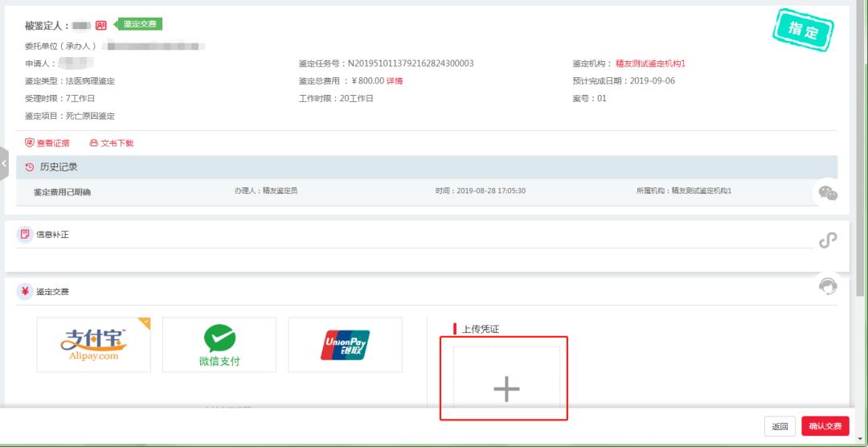Click the 查看证据 shield icon

point(30,143)
